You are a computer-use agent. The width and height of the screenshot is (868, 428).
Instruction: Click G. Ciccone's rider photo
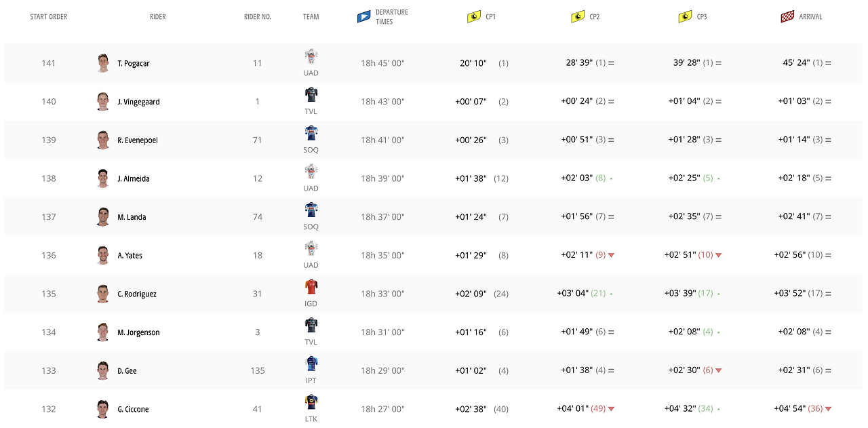point(103,409)
